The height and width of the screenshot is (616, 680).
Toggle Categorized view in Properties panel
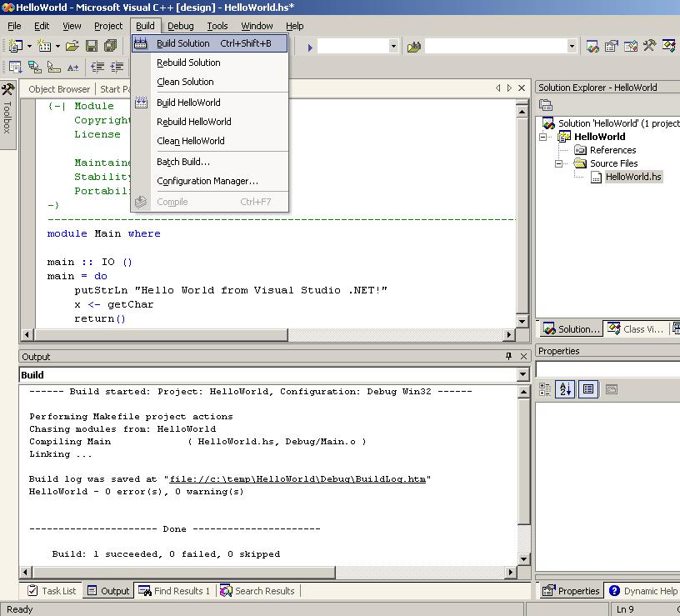545,389
